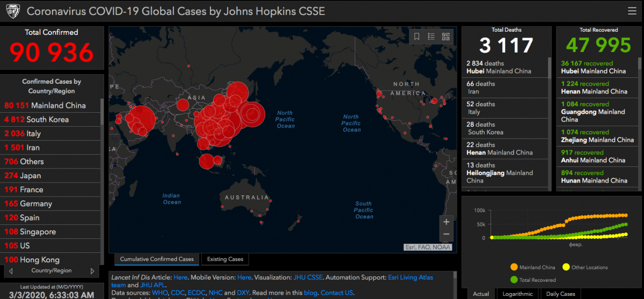Select the Actual chart tab
The image size is (644, 299).
click(x=481, y=294)
